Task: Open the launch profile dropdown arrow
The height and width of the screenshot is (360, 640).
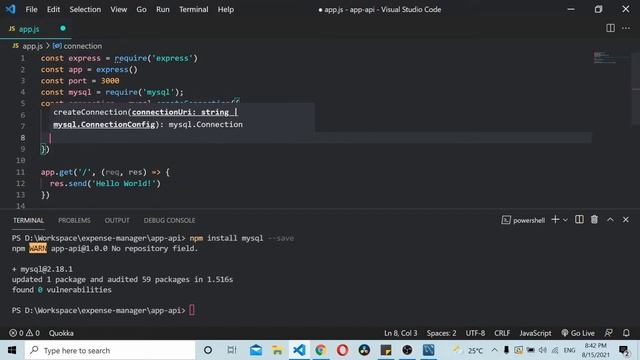Action: point(565,220)
